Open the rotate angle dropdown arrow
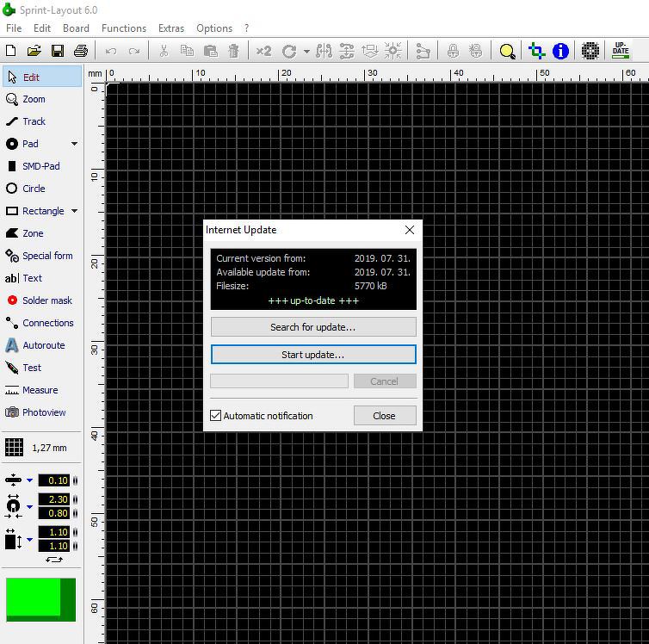The image size is (649, 644). pos(306,52)
